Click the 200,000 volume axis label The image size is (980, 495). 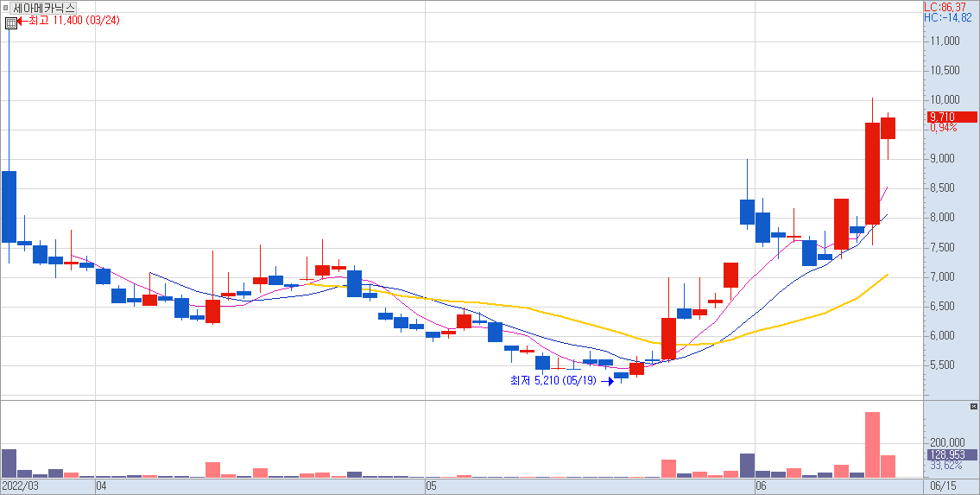pyautogui.click(x=947, y=442)
